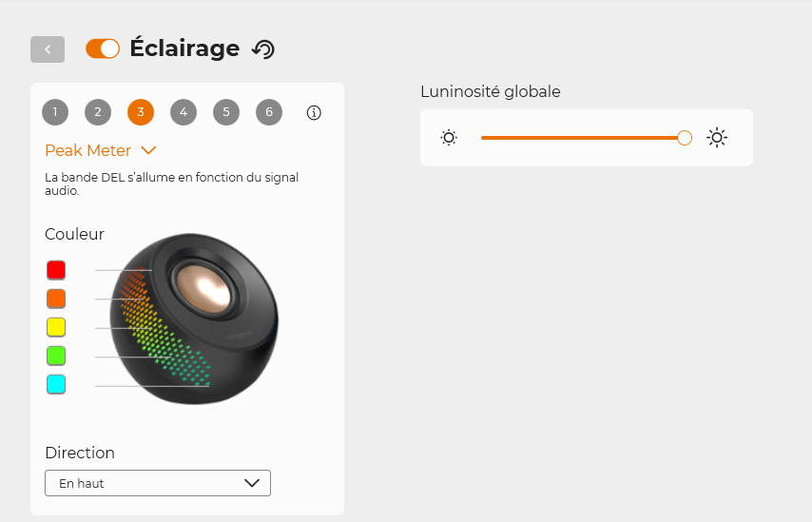The width and height of the screenshot is (812, 522).
Task: Select lighting preset 2
Action: (98, 112)
